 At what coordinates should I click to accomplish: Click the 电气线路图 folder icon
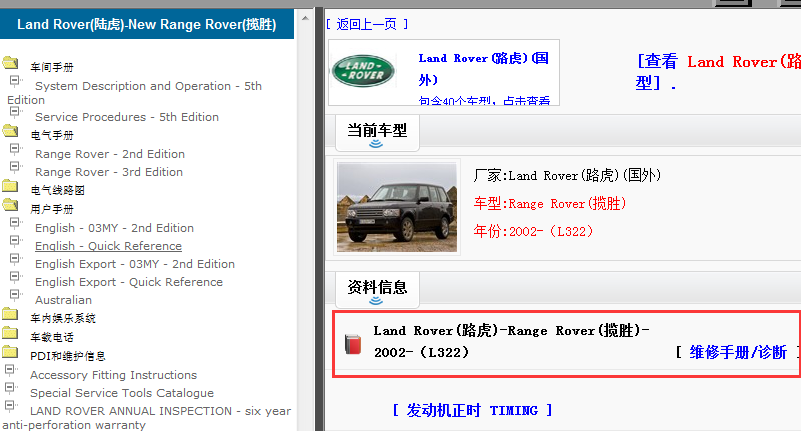[10, 186]
